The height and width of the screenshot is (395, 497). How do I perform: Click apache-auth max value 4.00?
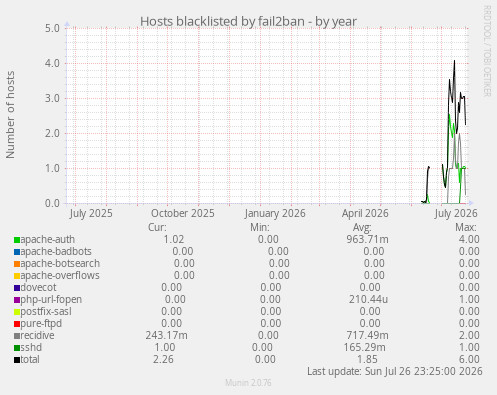[x=469, y=239]
